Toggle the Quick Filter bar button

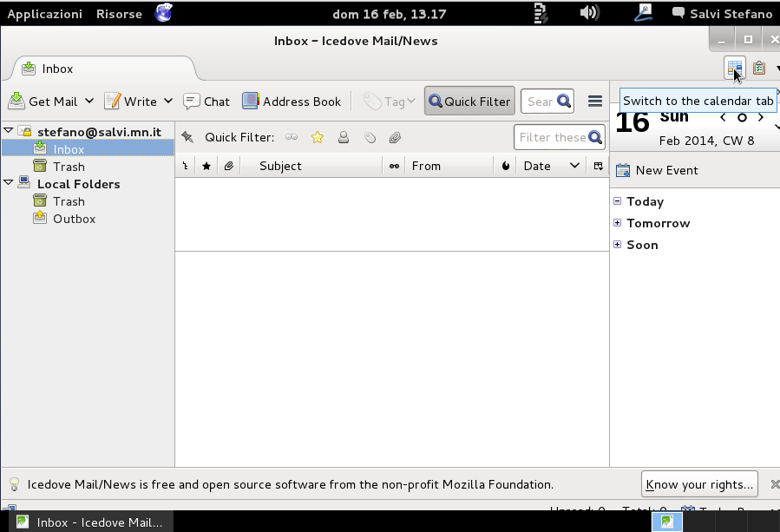tap(469, 101)
